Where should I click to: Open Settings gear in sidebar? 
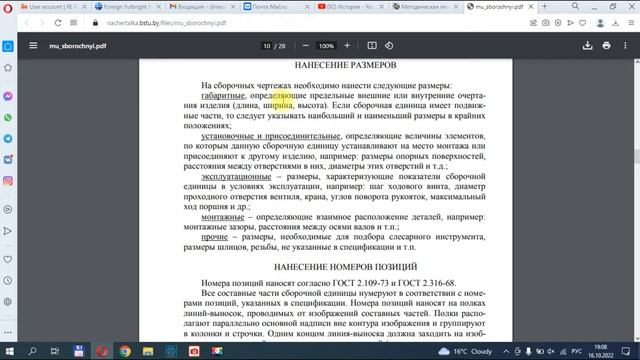pyautogui.click(x=8, y=302)
